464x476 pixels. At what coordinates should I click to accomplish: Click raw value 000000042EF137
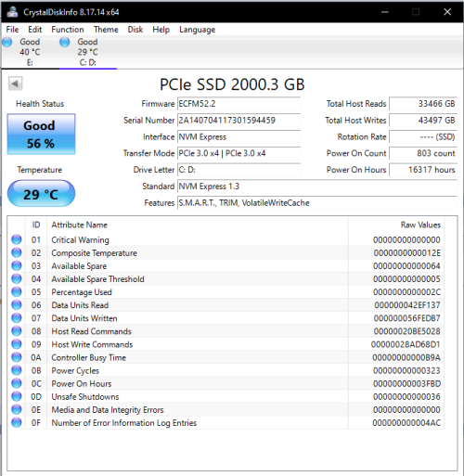407,305
